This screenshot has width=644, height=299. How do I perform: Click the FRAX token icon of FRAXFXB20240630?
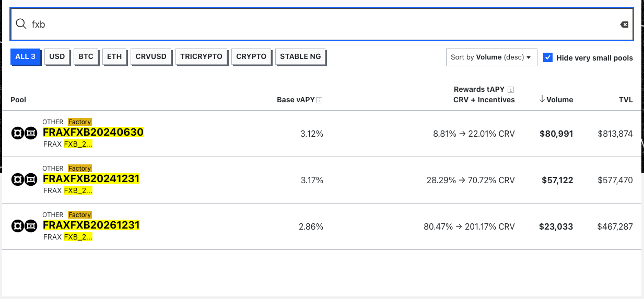tap(18, 134)
